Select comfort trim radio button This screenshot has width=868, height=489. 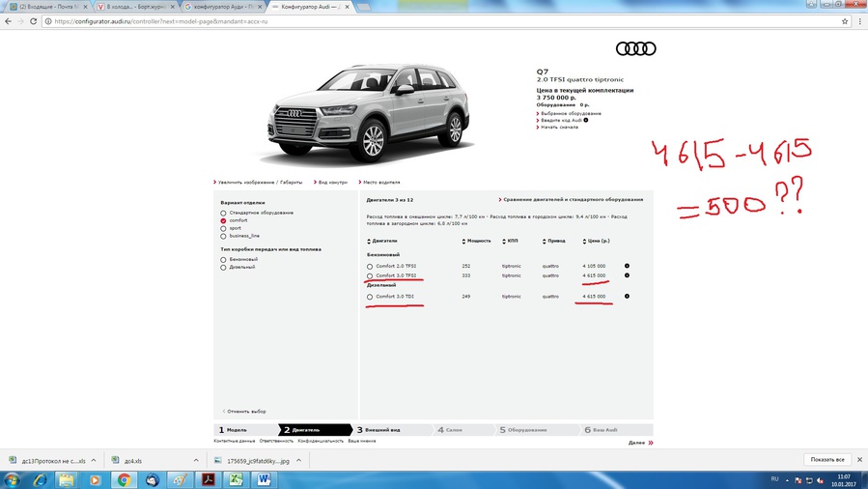coord(223,221)
